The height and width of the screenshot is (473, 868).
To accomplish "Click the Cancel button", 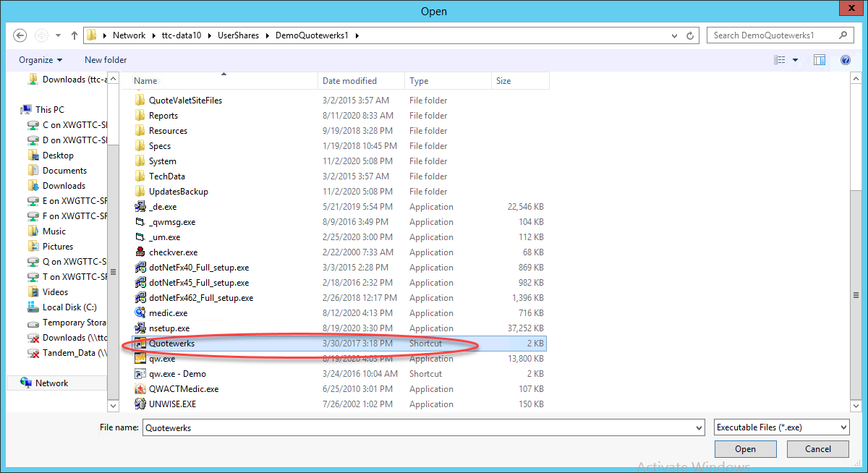I will tap(818, 449).
